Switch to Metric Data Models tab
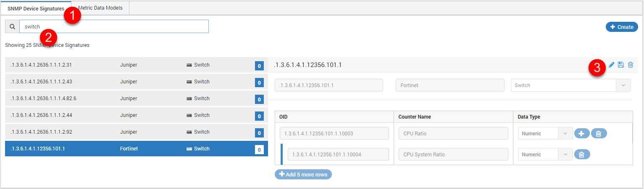Viewport: 644px width, 189px height. pos(100,8)
